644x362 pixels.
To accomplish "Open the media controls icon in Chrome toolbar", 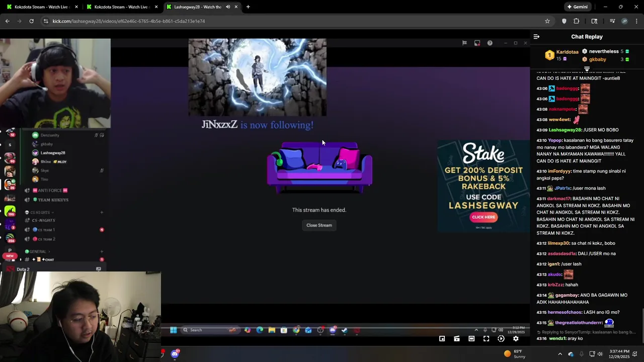I will [612, 21].
